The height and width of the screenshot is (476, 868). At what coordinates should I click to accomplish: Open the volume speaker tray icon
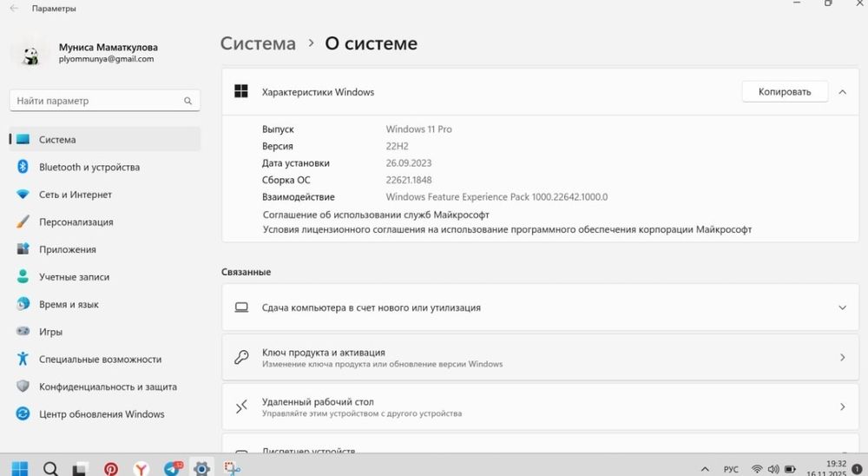click(773, 469)
